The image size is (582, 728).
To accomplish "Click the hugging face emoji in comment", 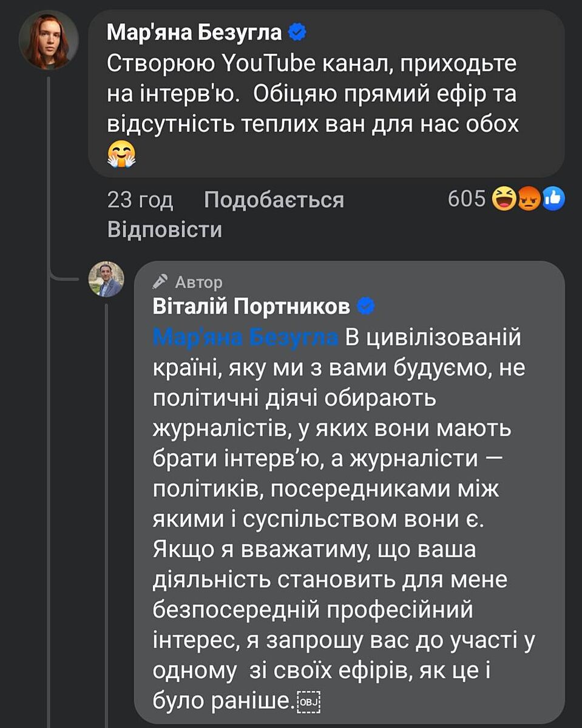I will coord(121,154).
